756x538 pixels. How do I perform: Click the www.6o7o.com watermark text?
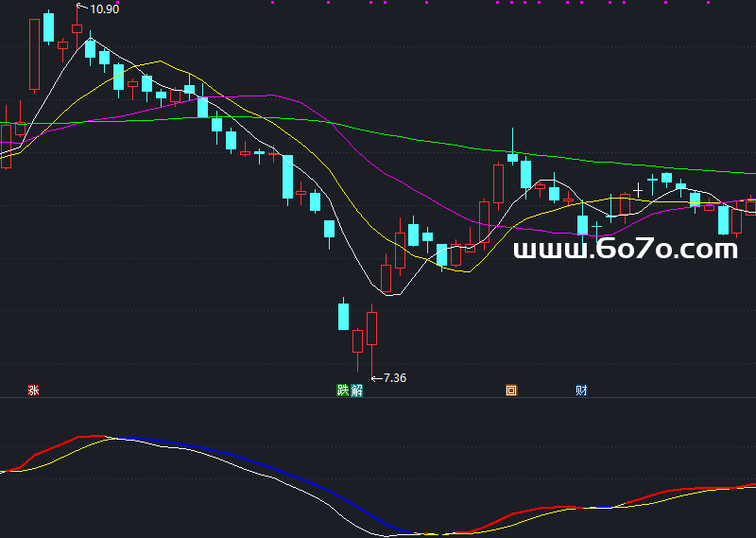tap(625, 250)
